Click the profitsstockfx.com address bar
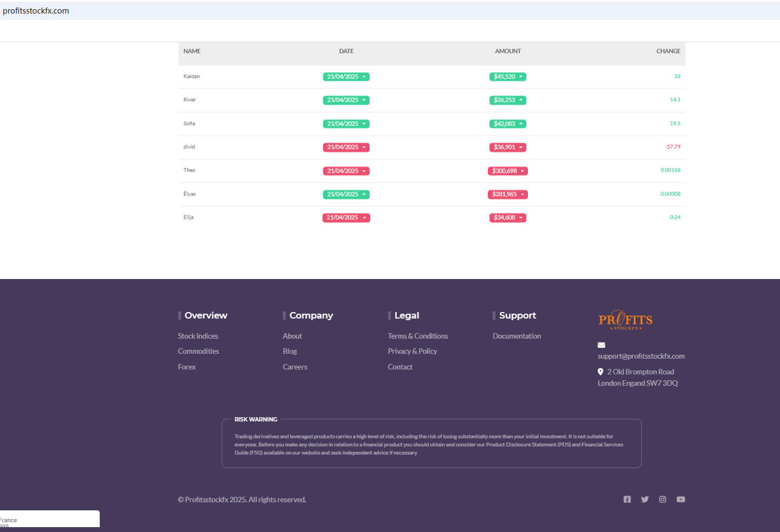This screenshot has width=780, height=532. (36, 11)
